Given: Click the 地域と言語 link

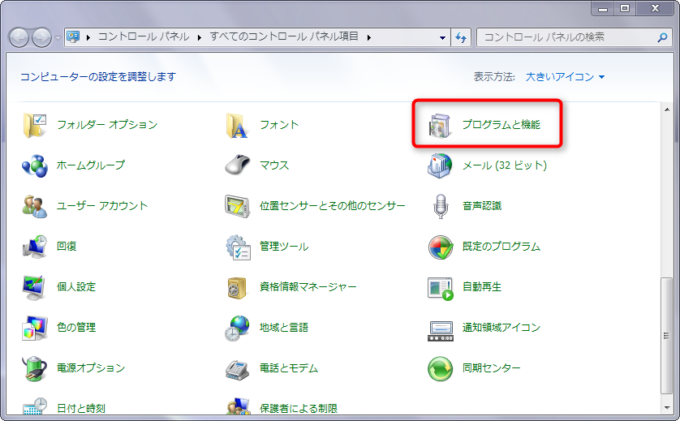Looking at the screenshot, I should [284, 328].
